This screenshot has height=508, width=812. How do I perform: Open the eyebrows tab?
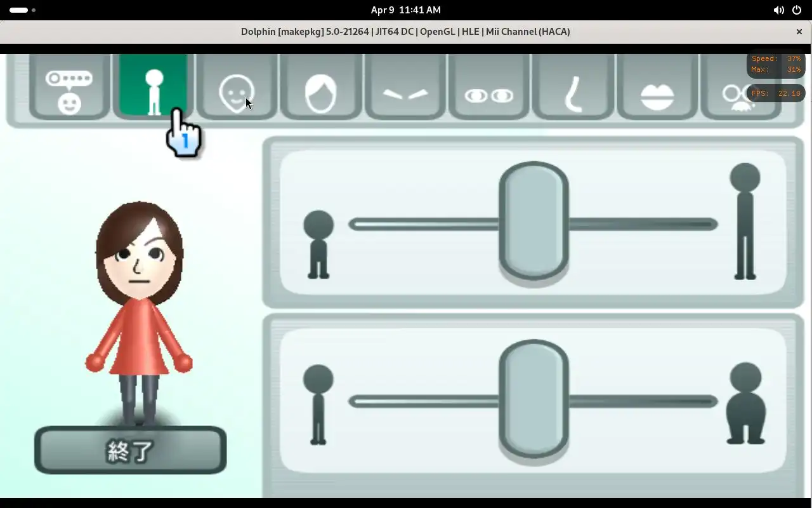(x=405, y=87)
